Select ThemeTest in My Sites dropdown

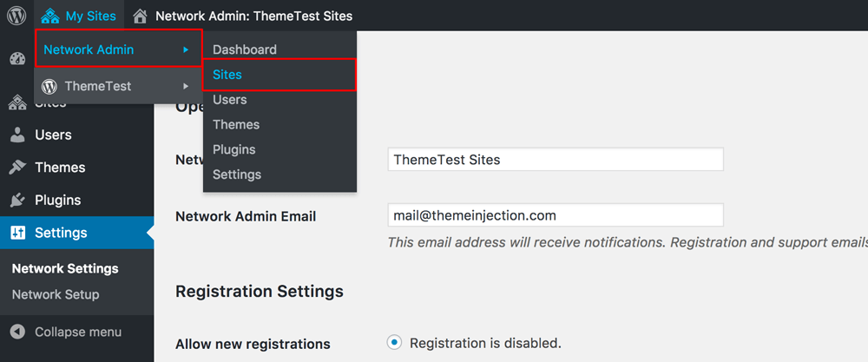click(x=118, y=86)
